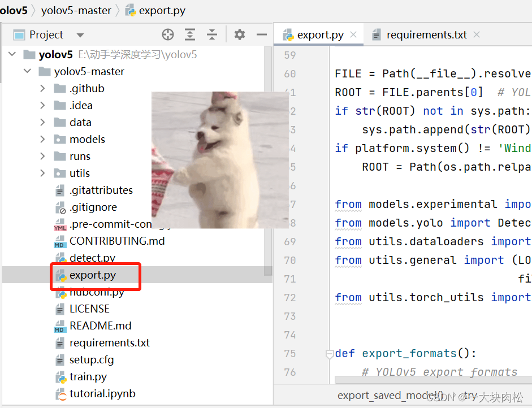The height and width of the screenshot is (408, 532).
Task: Select the CONTRIBUTING.md file
Action: (117, 241)
